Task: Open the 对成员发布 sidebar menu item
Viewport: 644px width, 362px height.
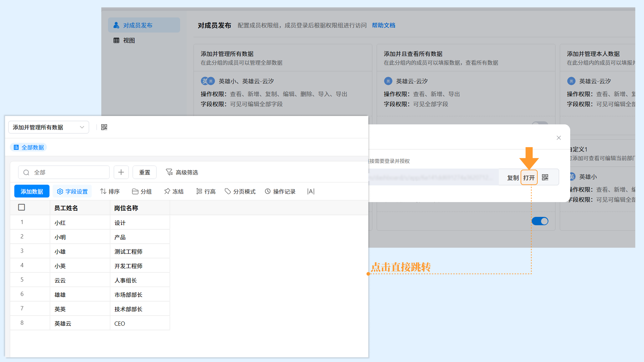Action: [x=144, y=25]
